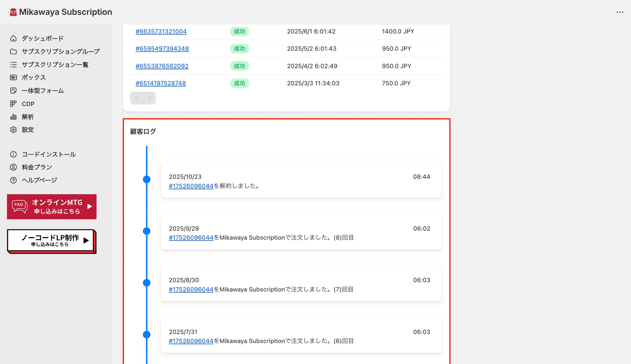631x364 pixels.
Task: Open 料金プラン in the sidebar
Action: pyautogui.click(x=37, y=167)
